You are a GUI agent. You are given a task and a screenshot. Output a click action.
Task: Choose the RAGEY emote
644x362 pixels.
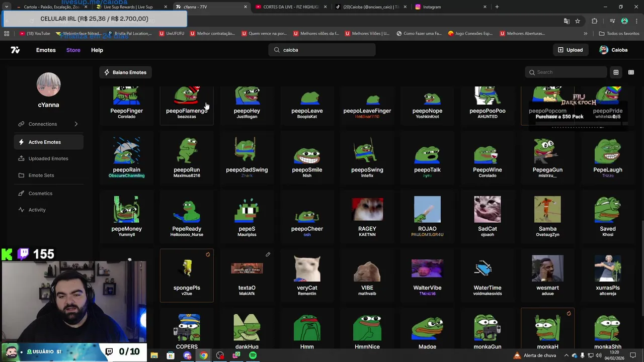[367, 216]
